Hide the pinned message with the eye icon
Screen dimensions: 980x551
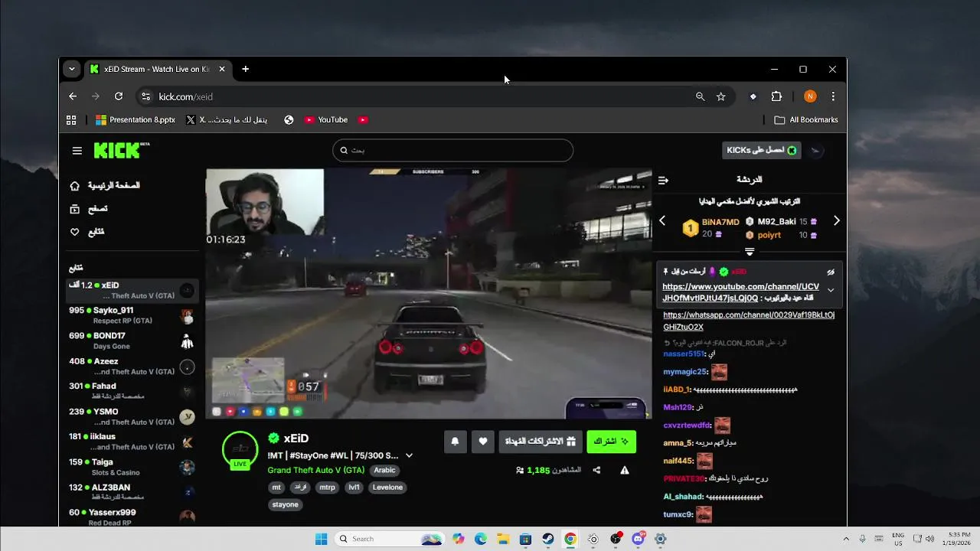click(x=831, y=272)
